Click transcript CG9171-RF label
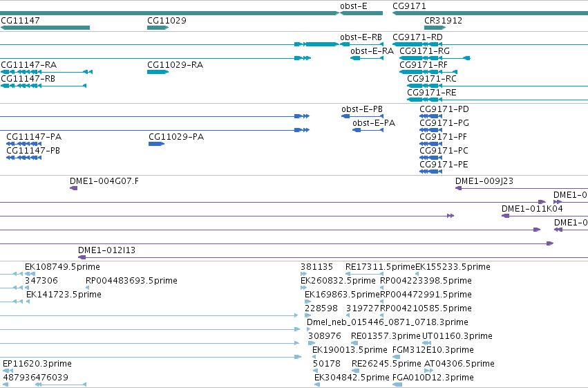588x388 pixels. 424,65
